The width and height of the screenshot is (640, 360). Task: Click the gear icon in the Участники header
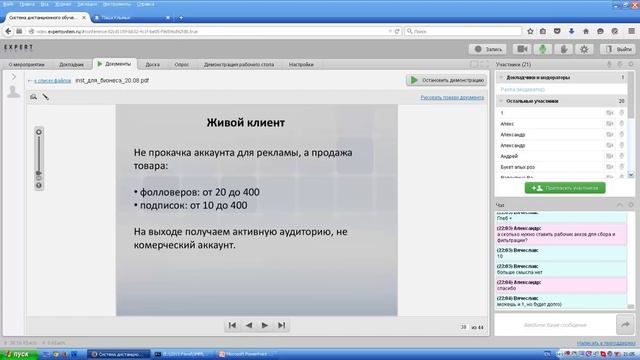click(x=631, y=64)
